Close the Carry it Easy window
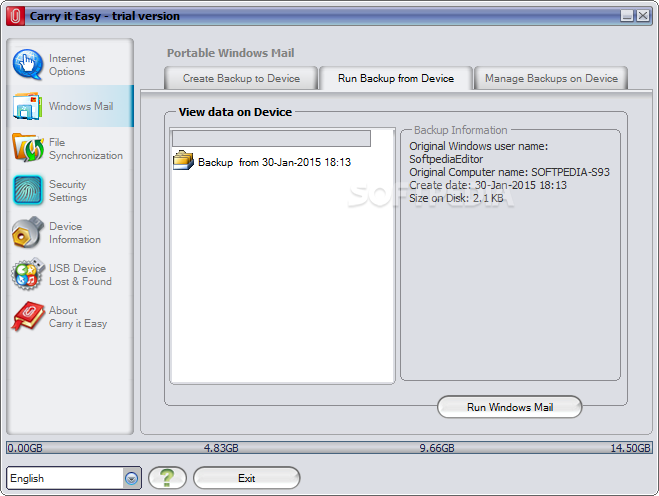This screenshot has width=659, height=496. point(643,16)
